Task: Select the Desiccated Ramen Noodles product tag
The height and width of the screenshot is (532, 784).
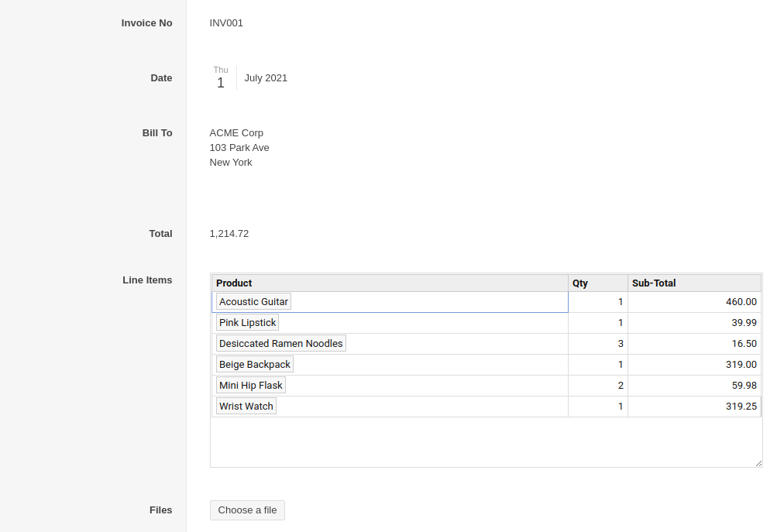Action: [x=280, y=344]
